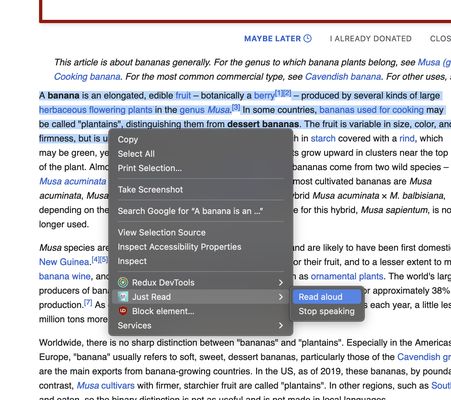The width and height of the screenshot is (451, 400).
Task: Click the MAYBE LATER button
Action: point(278,39)
